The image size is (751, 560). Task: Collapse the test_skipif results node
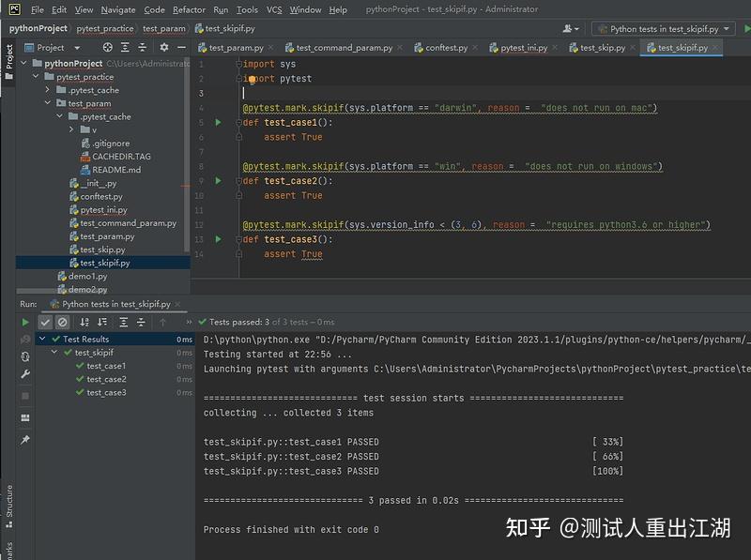(x=54, y=352)
